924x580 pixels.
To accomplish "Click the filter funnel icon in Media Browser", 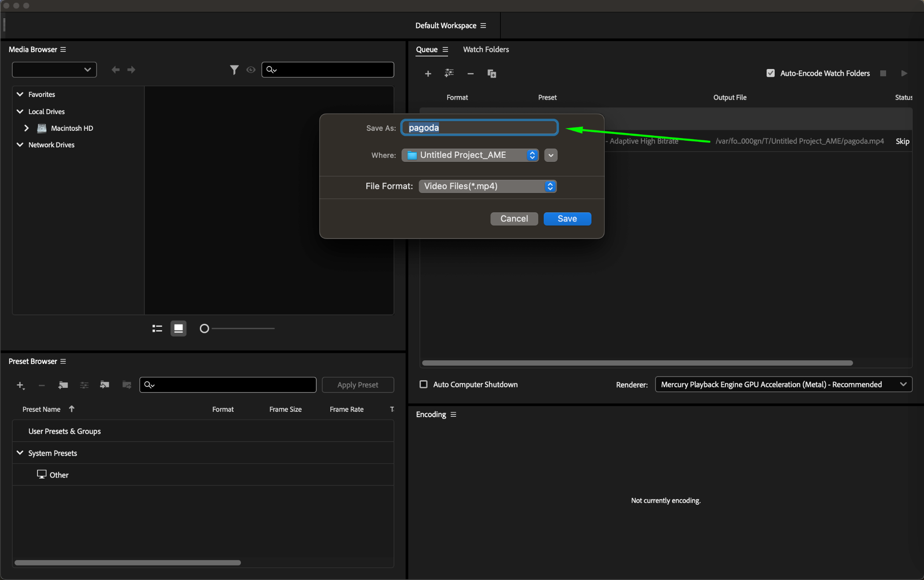I will coord(234,70).
